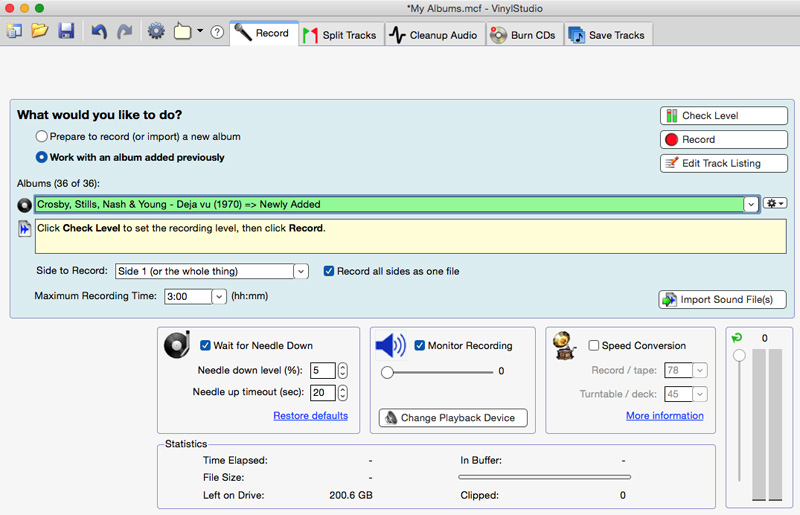800x515 pixels.
Task: Click the new collection icon
Action: click(14, 32)
